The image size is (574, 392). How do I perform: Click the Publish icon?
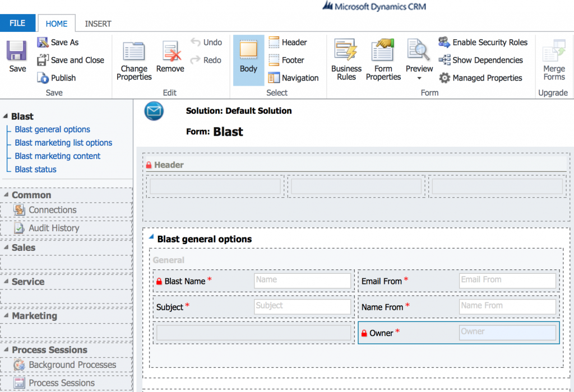(43, 78)
